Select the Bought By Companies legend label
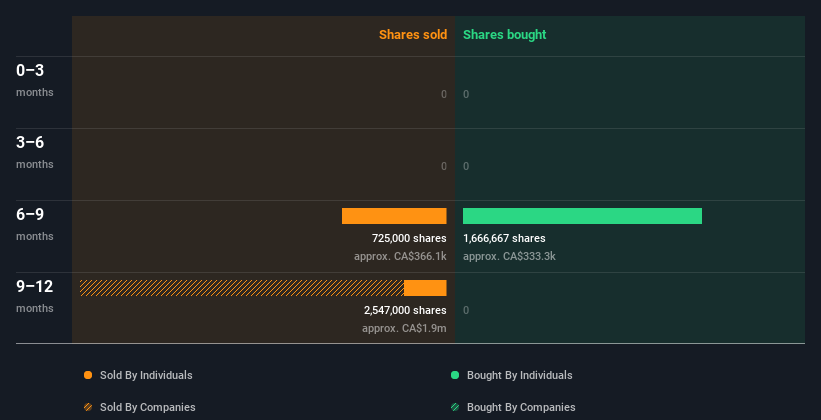 pyautogui.click(x=521, y=407)
